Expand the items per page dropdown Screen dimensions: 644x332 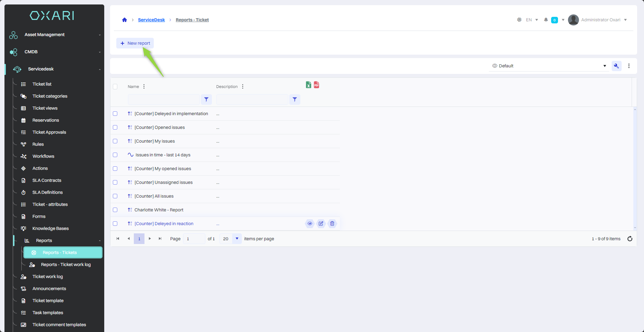point(237,239)
